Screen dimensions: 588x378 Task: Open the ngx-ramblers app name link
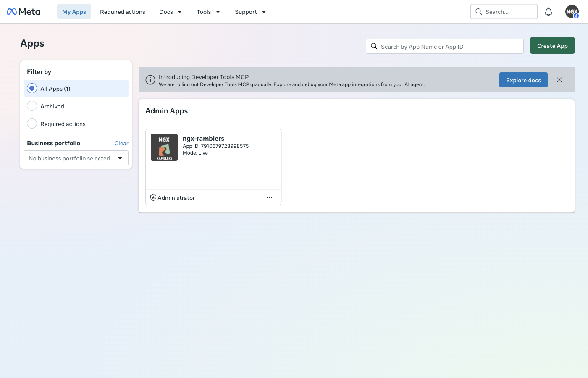[x=203, y=138]
